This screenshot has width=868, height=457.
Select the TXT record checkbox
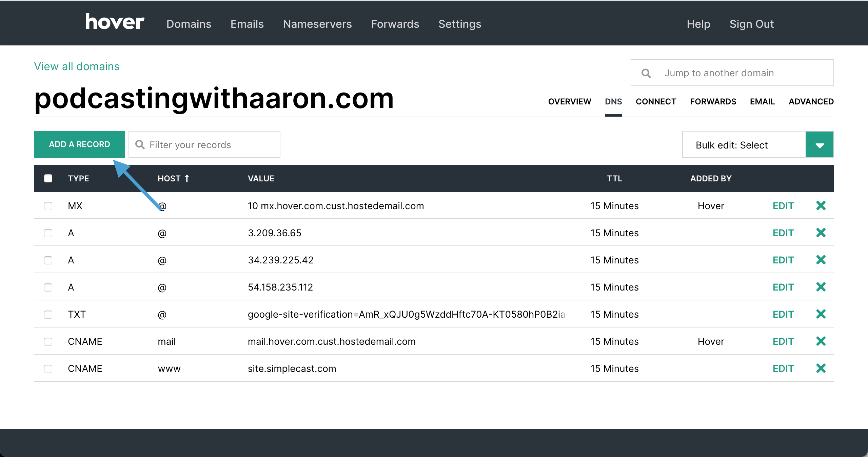click(x=48, y=314)
